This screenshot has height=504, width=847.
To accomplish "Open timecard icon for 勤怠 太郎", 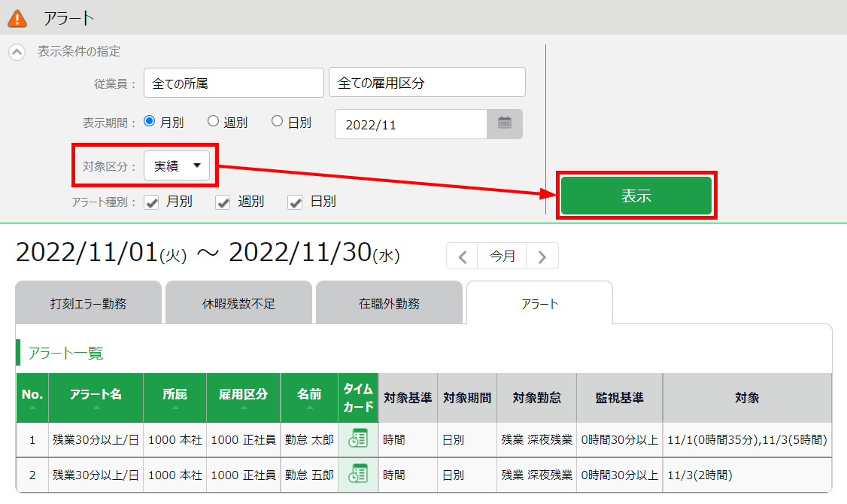I will (x=359, y=439).
